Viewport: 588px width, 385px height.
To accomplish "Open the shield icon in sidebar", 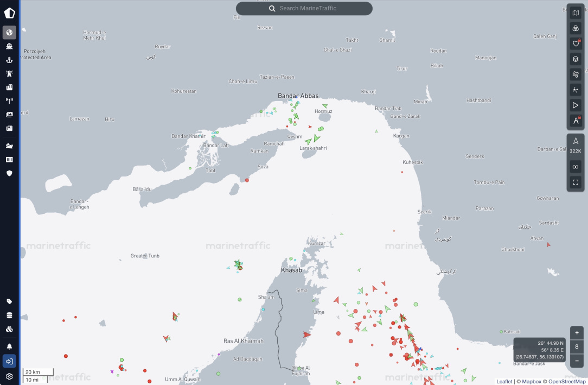I will click(x=9, y=173).
